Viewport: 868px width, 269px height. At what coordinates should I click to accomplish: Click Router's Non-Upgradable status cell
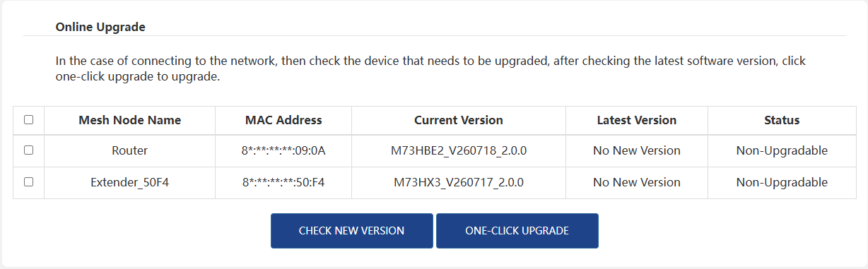coord(782,150)
